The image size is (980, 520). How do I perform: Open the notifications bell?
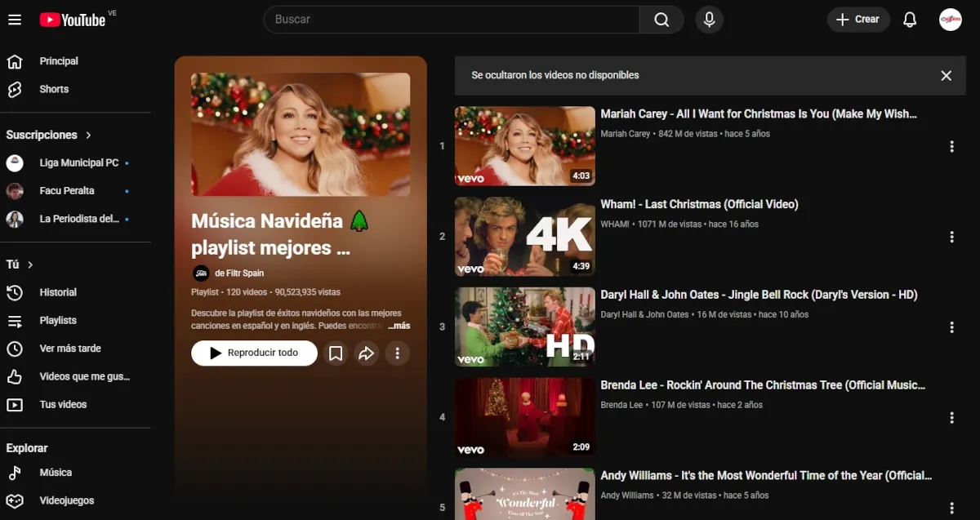(x=910, y=20)
